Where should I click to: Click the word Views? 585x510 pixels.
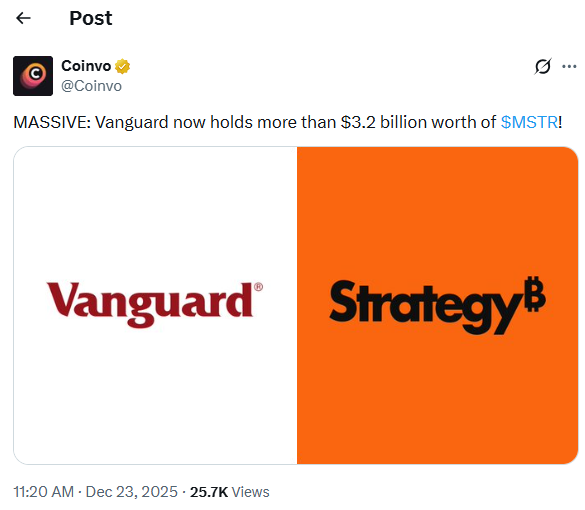click(x=250, y=492)
